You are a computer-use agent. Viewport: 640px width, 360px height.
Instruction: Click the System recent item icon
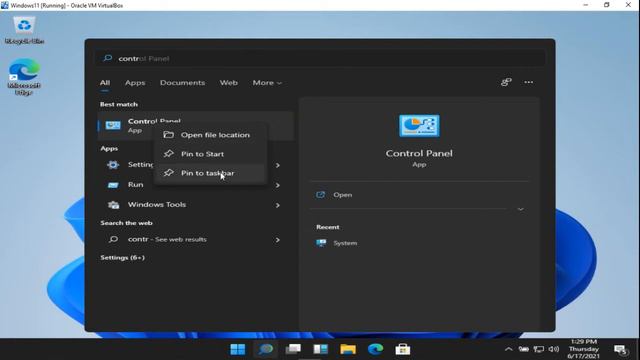point(321,243)
